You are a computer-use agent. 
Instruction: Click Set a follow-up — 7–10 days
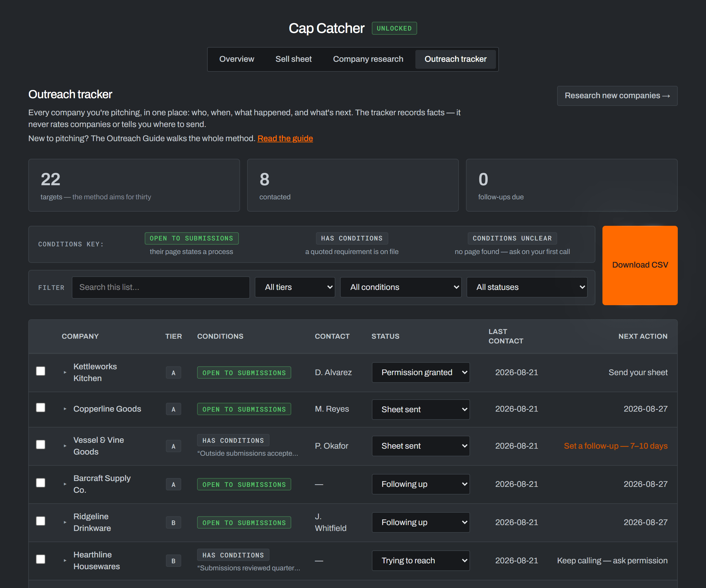tap(616, 446)
